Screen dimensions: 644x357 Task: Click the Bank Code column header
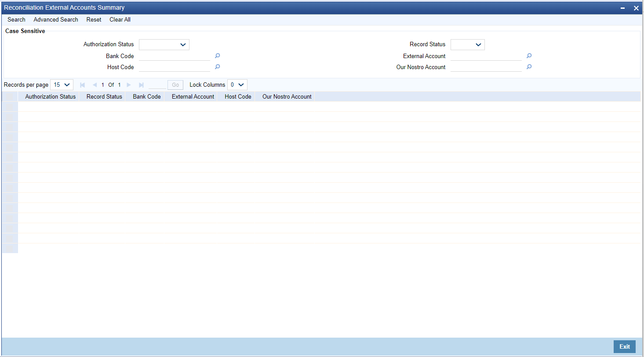pyautogui.click(x=147, y=96)
